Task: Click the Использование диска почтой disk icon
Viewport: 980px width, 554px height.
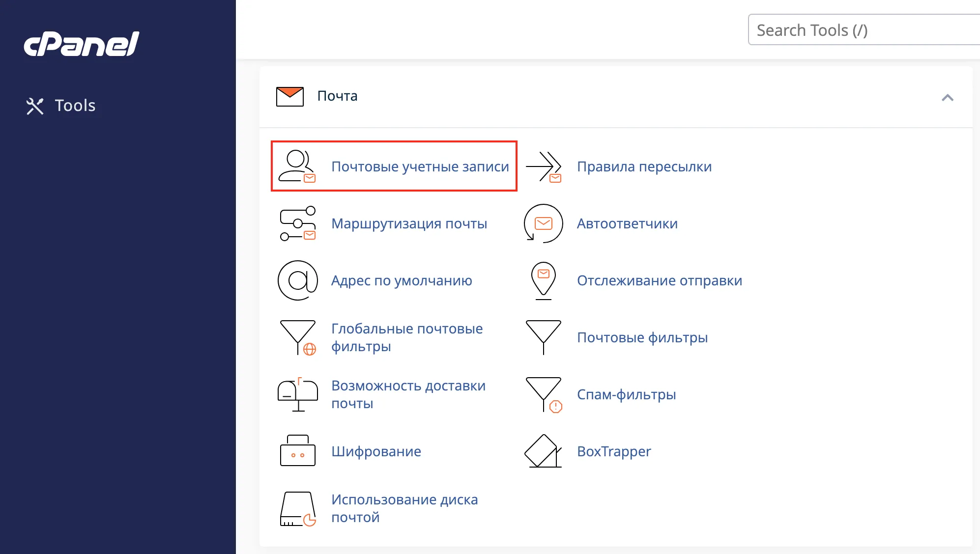Action: [x=298, y=509]
